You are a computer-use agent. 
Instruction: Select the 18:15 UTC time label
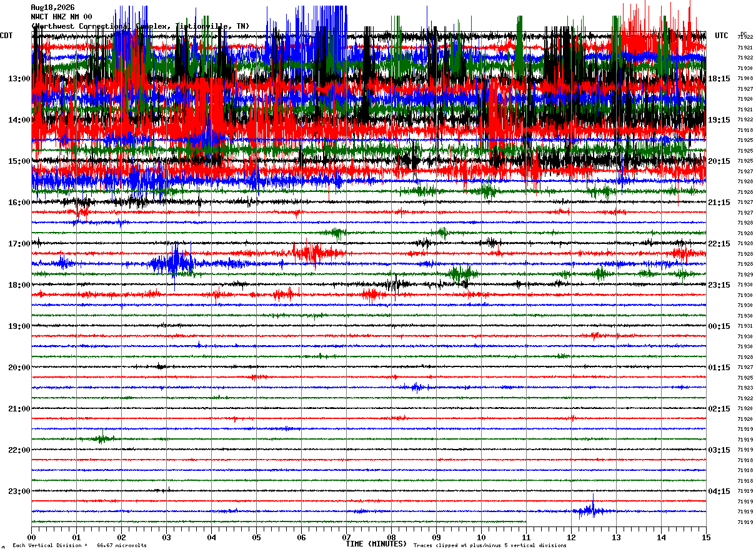tap(719, 79)
